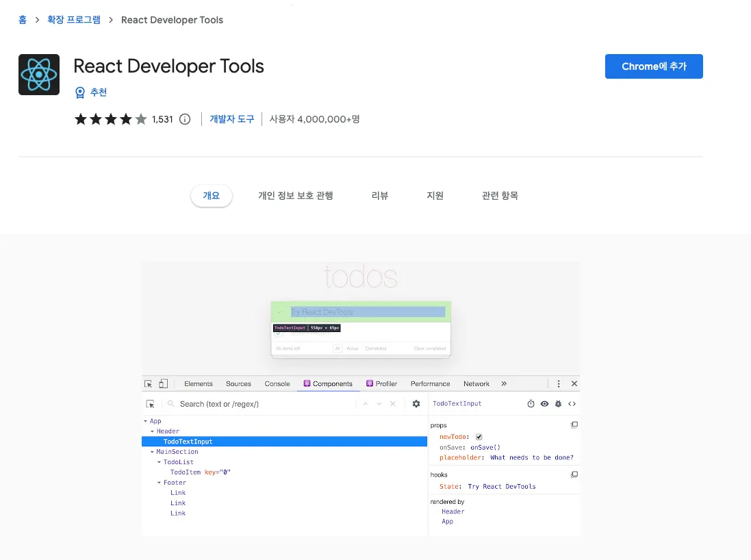Go to the 리뷰 reviews tab
Viewport: 751px width, 560px height.
coord(380,195)
